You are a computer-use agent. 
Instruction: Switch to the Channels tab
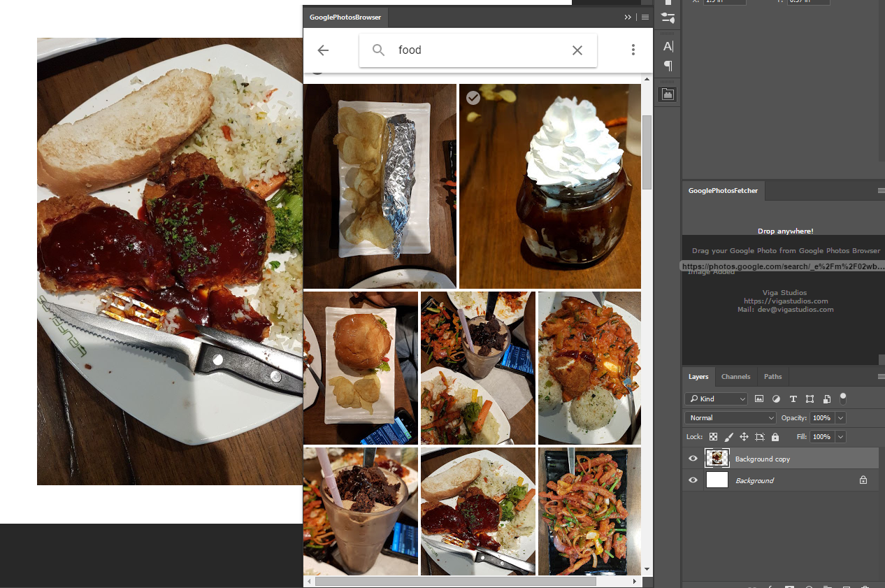pyautogui.click(x=735, y=377)
